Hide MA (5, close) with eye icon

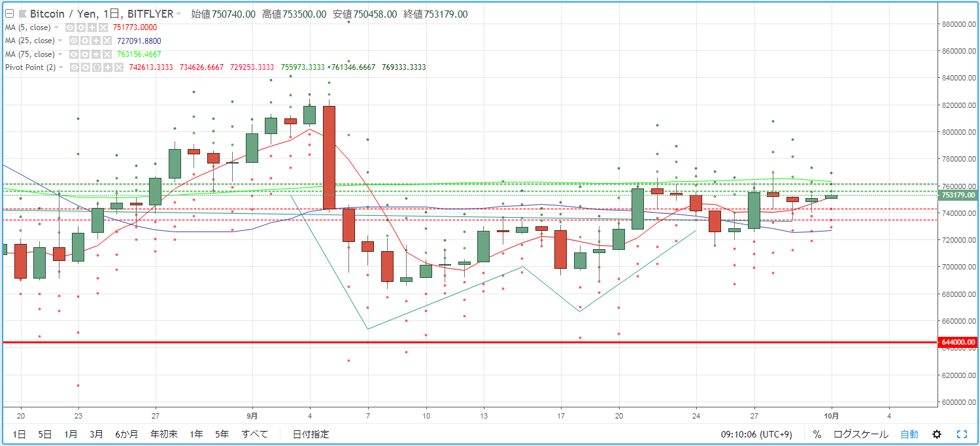click(70, 27)
